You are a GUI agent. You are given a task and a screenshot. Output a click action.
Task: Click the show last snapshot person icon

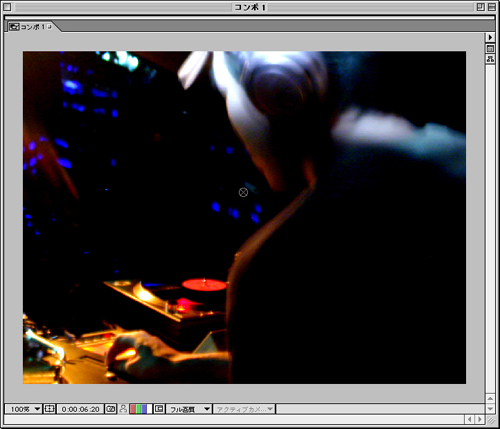(123, 409)
